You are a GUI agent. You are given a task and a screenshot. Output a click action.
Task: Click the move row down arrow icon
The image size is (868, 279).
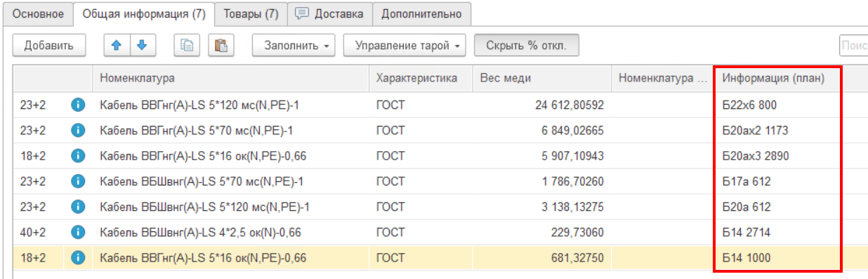[x=142, y=46]
